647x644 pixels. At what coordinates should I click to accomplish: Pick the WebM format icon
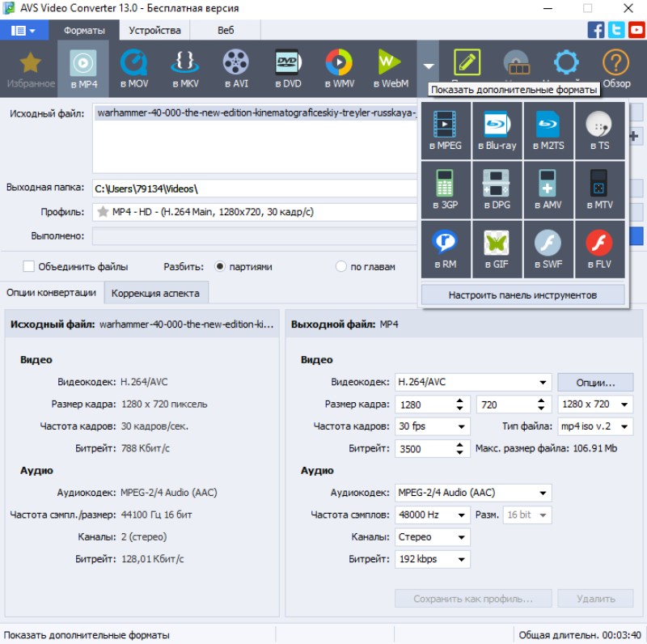[391, 70]
